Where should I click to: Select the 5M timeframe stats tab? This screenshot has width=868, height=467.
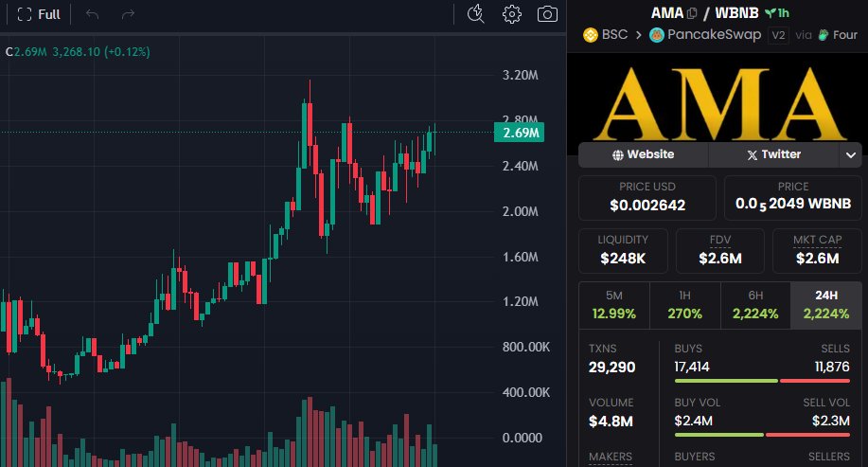click(x=613, y=304)
